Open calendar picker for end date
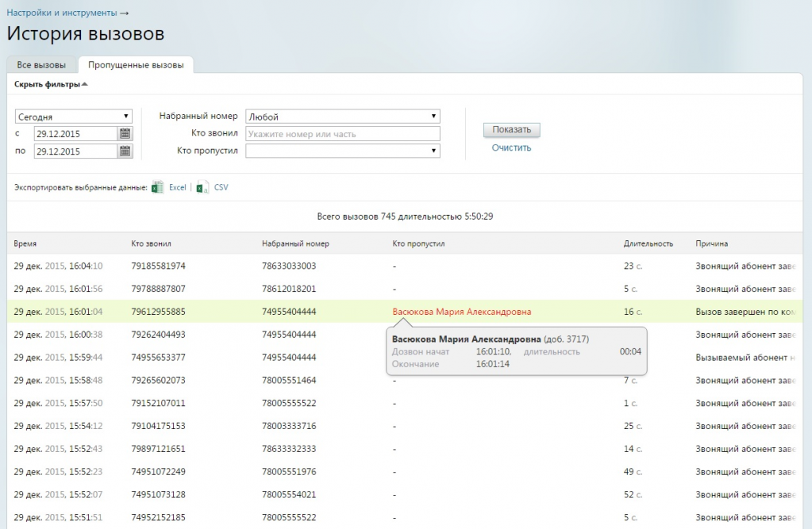Viewport: 812px width, 529px height. [125, 151]
